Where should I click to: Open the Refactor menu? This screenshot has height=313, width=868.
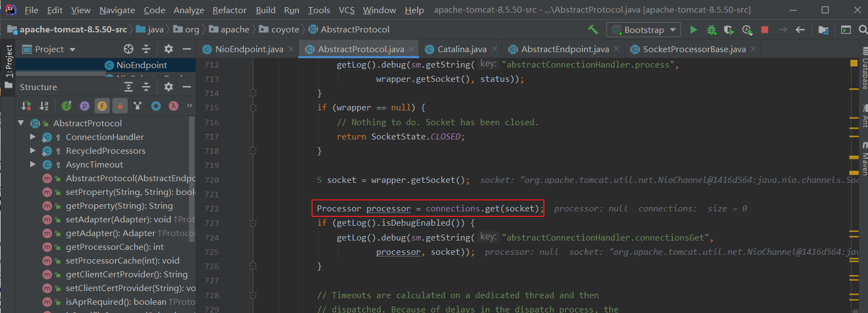click(230, 10)
